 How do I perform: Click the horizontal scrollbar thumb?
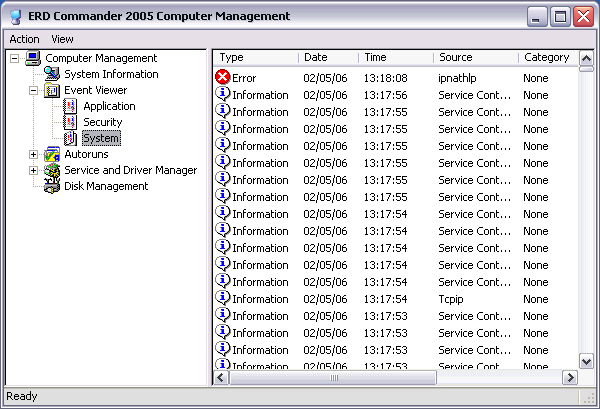[333, 378]
